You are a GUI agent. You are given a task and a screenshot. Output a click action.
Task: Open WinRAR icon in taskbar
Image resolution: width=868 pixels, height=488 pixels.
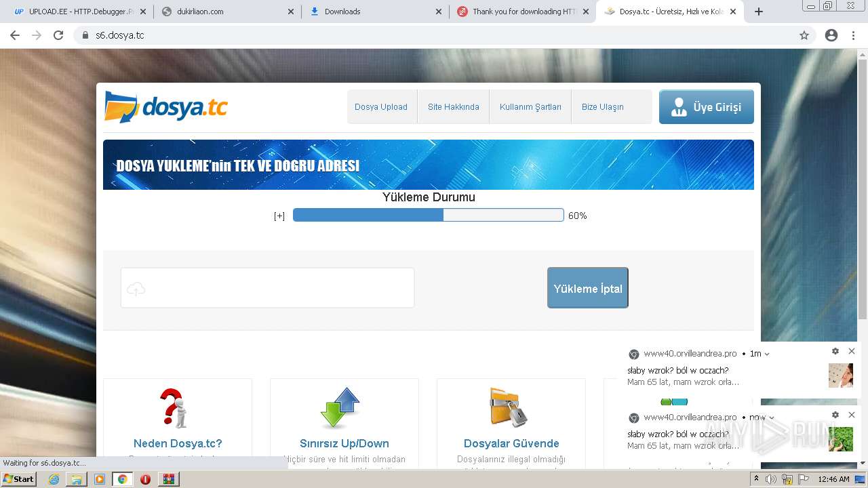(x=168, y=479)
